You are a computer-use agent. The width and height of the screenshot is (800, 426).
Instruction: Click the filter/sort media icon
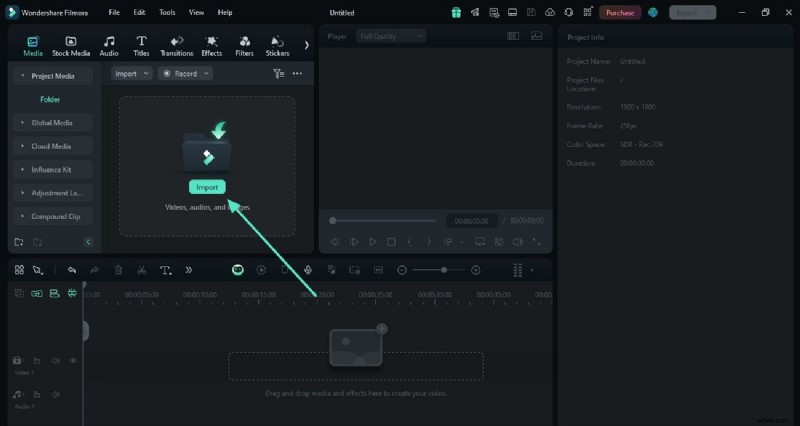(x=279, y=73)
